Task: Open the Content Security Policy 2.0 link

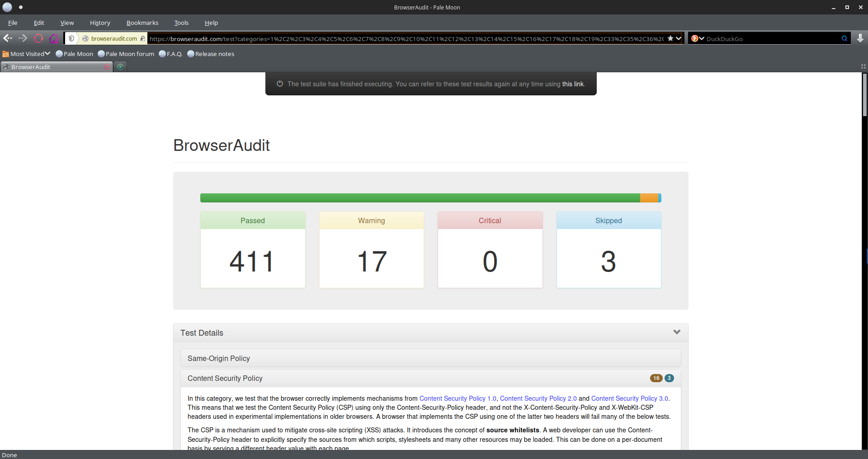Action: point(538,398)
